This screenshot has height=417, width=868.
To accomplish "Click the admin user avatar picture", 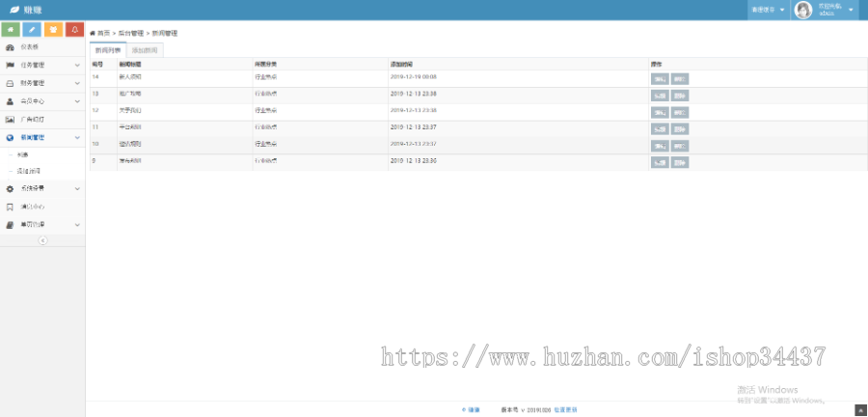I will coord(802,10).
